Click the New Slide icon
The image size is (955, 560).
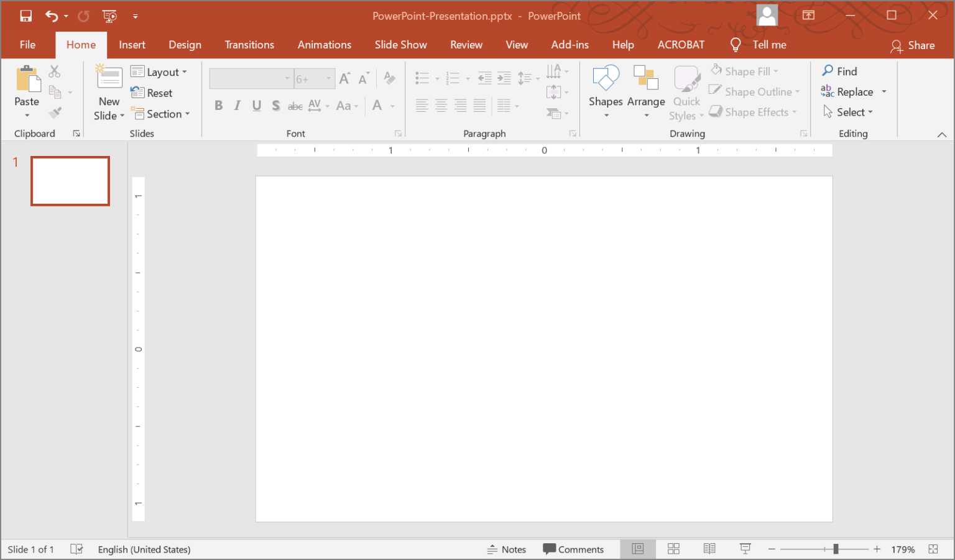(x=109, y=78)
